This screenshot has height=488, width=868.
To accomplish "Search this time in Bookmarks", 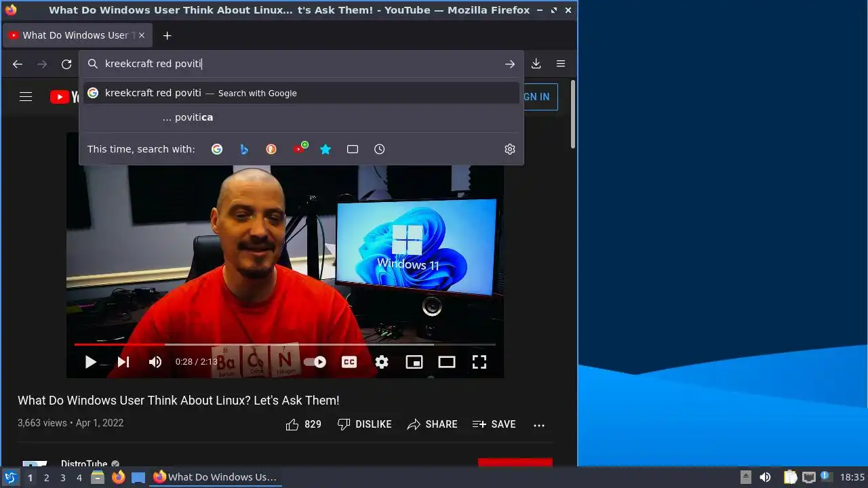I will coord(325,149).
